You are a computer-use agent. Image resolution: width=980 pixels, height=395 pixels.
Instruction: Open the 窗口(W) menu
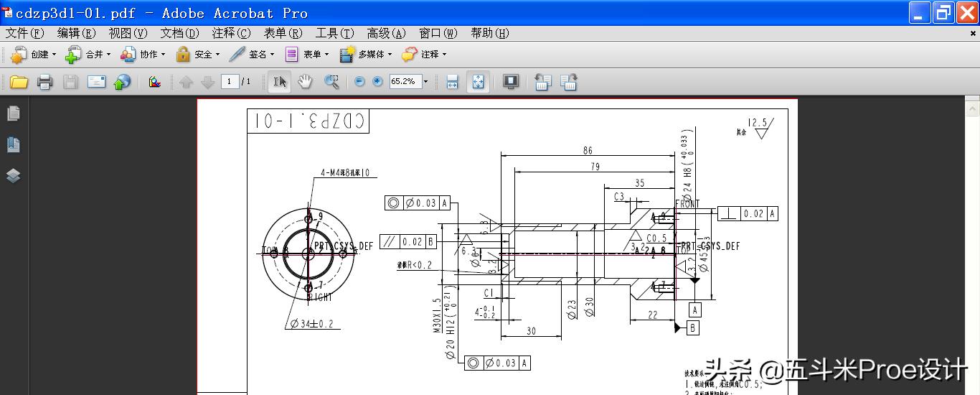pyautogui.click(x=438, y=33)
